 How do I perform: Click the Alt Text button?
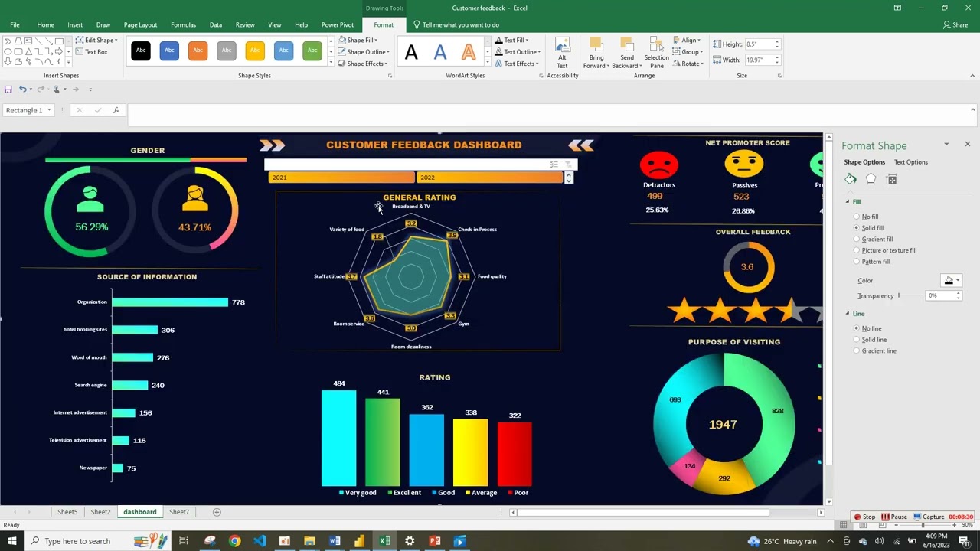562,53
